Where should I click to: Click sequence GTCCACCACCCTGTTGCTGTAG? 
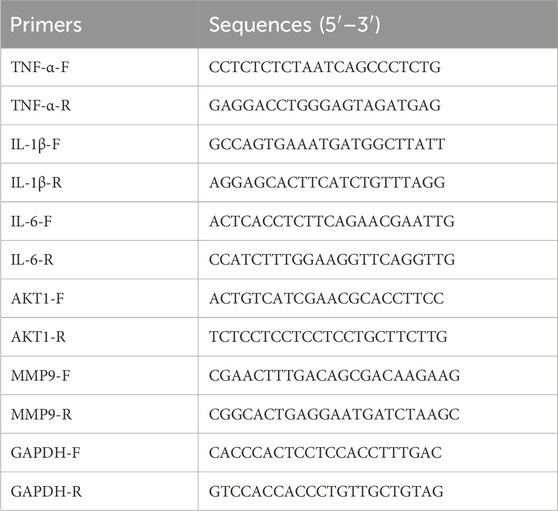pyautogui.click(x=326, y=491)
